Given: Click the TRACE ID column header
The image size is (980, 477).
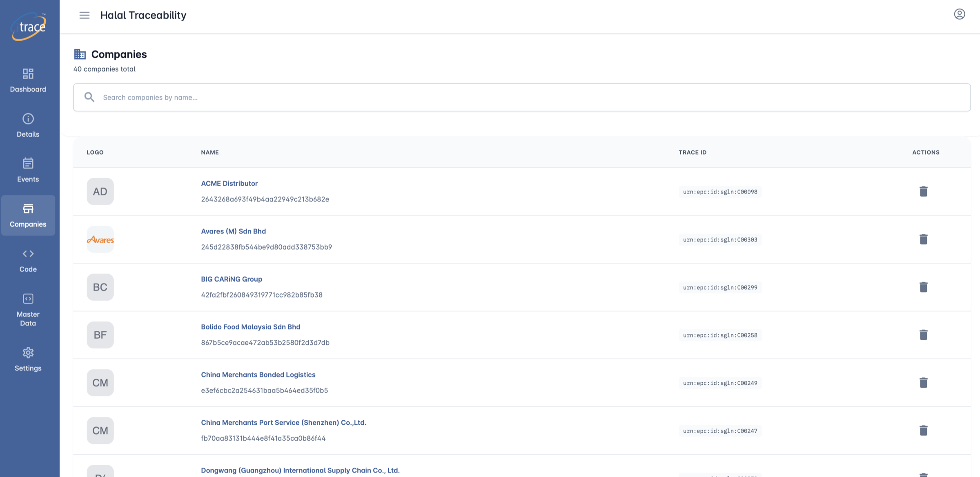Looking at the screenshot, I should click(x=693, y=152).
